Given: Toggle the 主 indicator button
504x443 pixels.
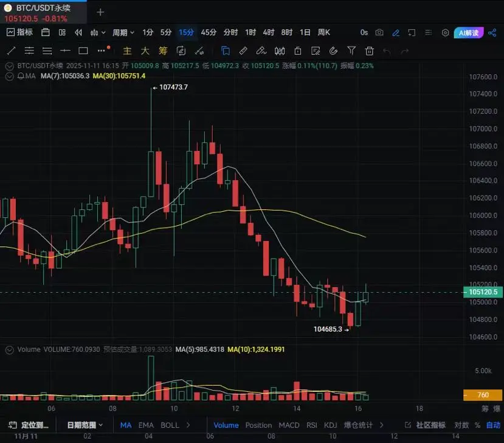Looking at the screenshot, I should click(127, 51).
